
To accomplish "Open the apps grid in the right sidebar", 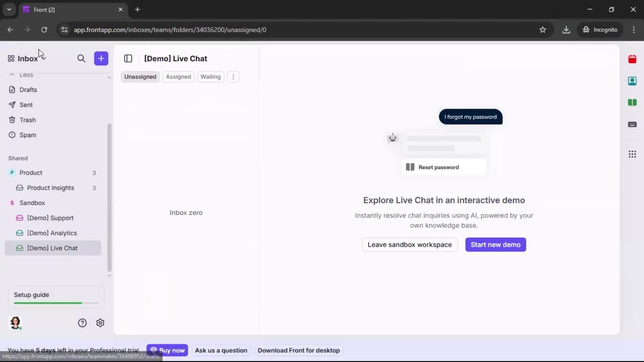I will click(x=633, y=154).
